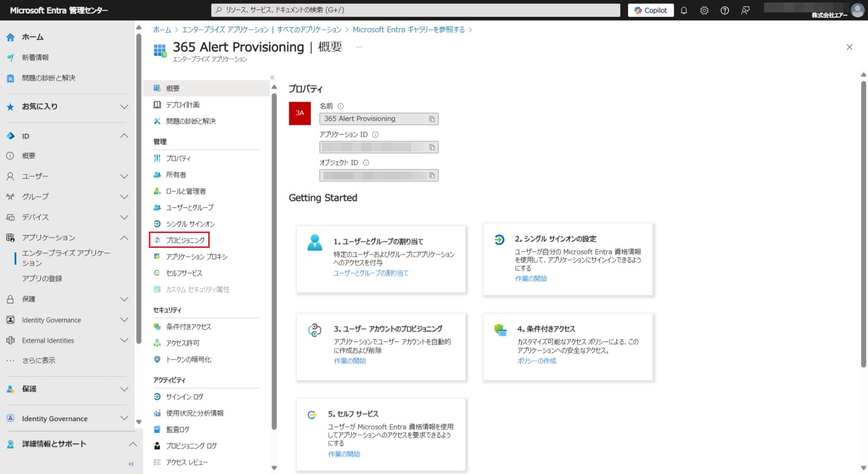868x474 pixels.
Task: Click the ユーザーとグループの割り当て link
Action: tap(370, 273)
